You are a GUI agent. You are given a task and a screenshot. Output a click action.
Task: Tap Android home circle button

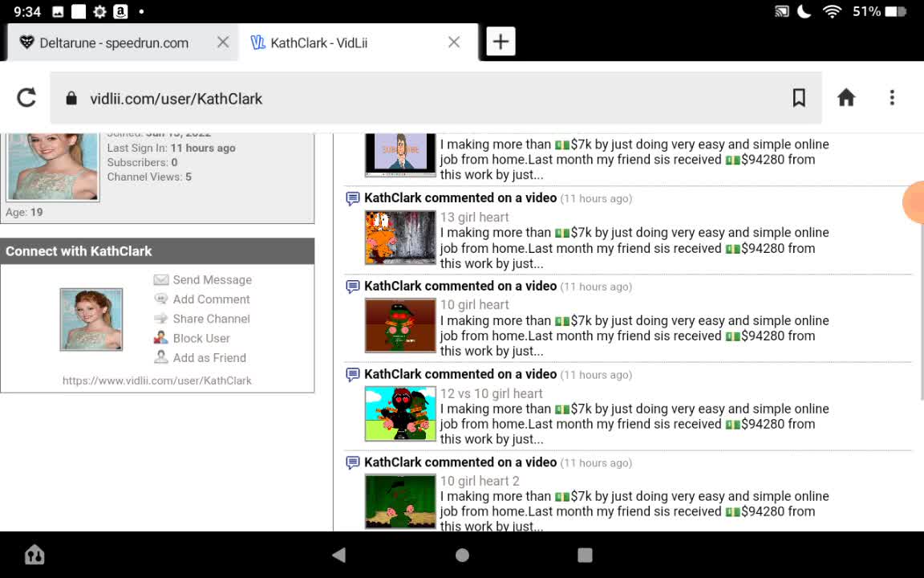point(463,555)
